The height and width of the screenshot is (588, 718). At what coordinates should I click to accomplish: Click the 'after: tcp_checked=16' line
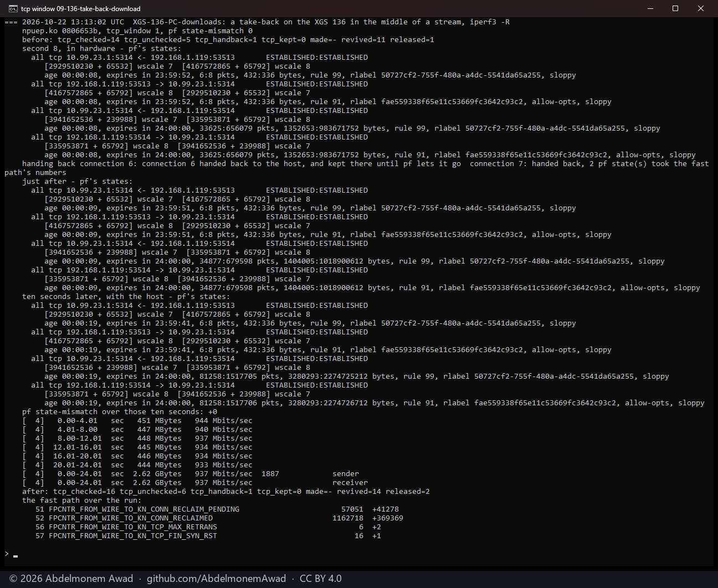coord(226,492)
